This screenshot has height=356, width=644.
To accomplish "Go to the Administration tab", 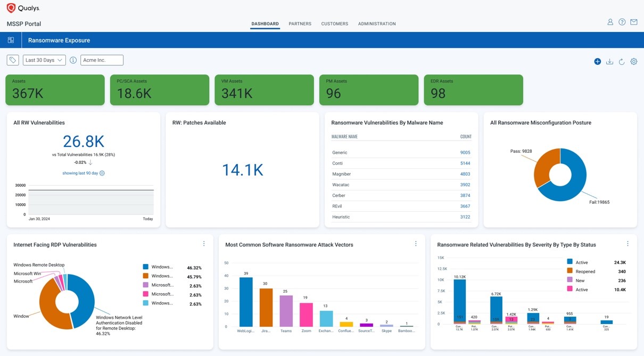I will (377, 24).
